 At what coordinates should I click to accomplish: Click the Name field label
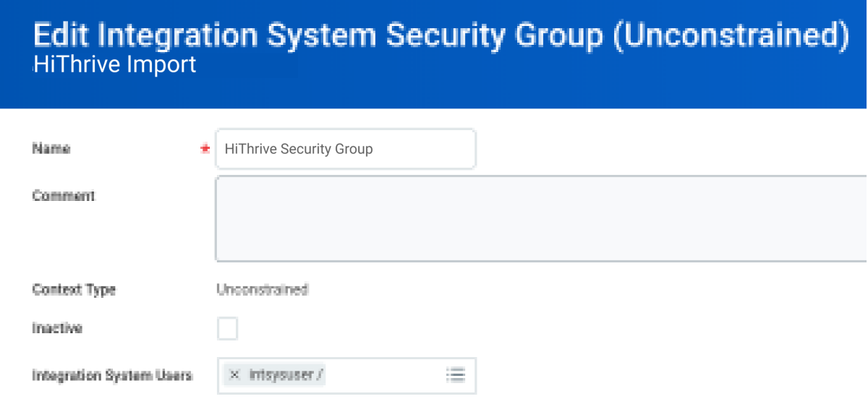point(51,149)
